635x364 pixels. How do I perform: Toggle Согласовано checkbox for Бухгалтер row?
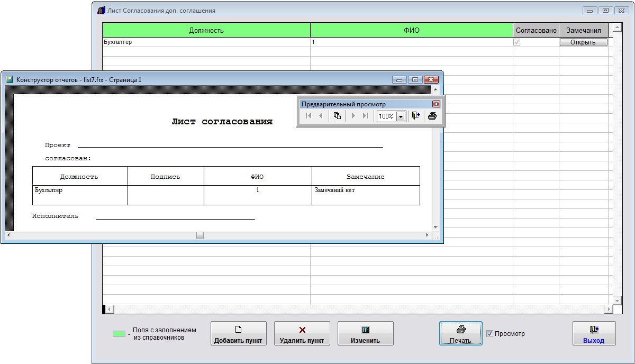[516, 42]
